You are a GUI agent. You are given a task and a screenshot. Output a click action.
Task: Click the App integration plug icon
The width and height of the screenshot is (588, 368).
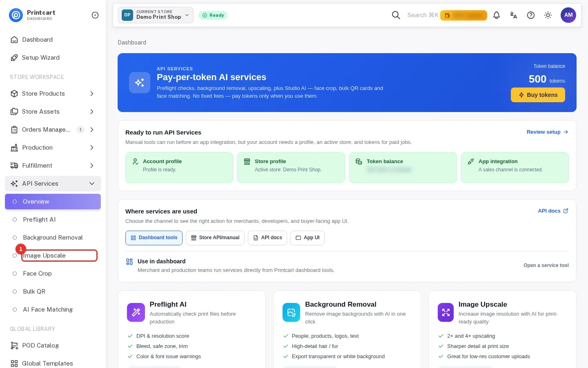pyautogui.click(x=471, y=162)
